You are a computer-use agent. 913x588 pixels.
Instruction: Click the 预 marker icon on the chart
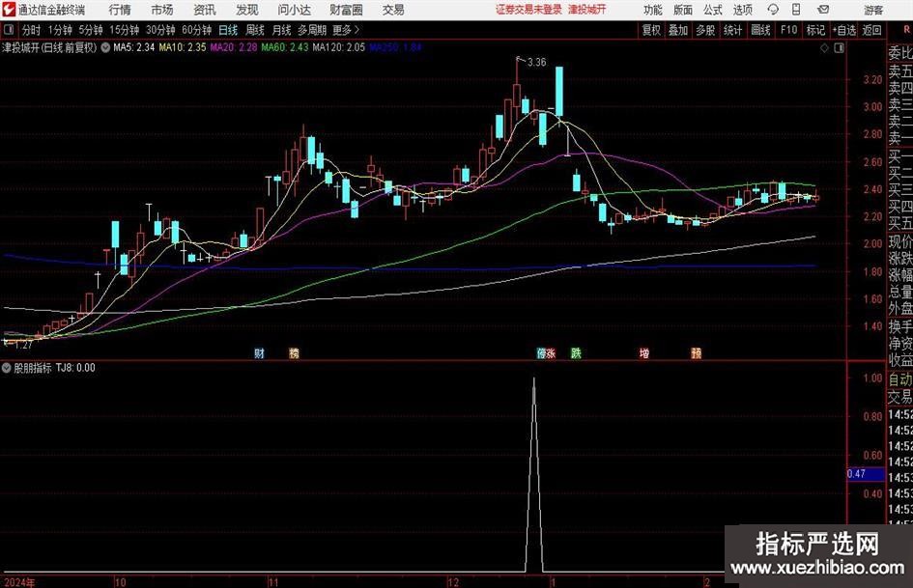tap(696, 352)
